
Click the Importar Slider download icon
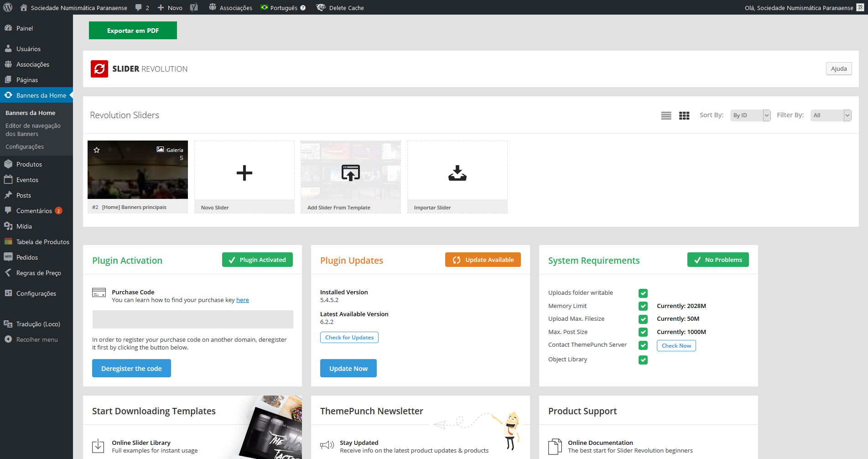[x=457, y=173]
